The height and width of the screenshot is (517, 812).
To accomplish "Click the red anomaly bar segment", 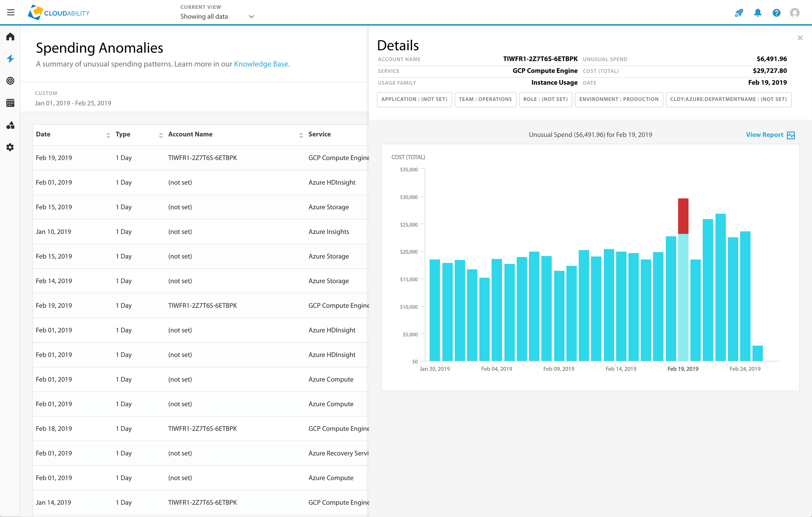I will pyautogui.click(x=683, y=216).
